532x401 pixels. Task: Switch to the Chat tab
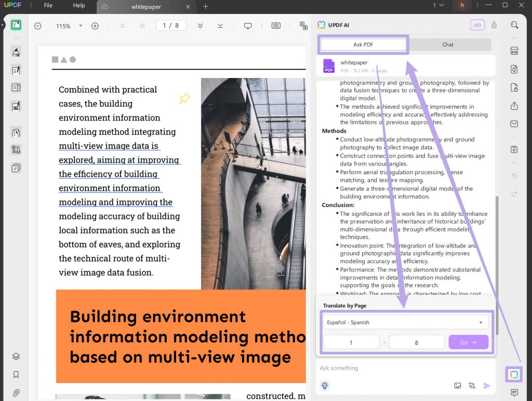tap(448, 45)
